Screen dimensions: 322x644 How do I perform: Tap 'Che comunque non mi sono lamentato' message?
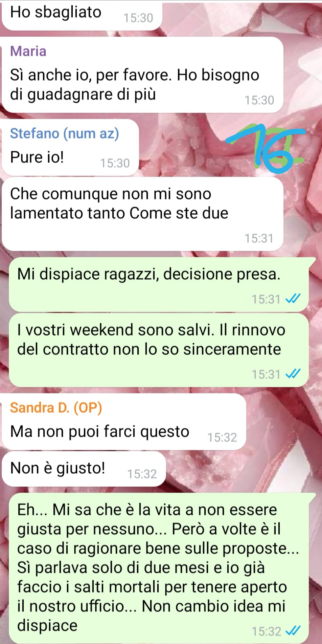142,214
